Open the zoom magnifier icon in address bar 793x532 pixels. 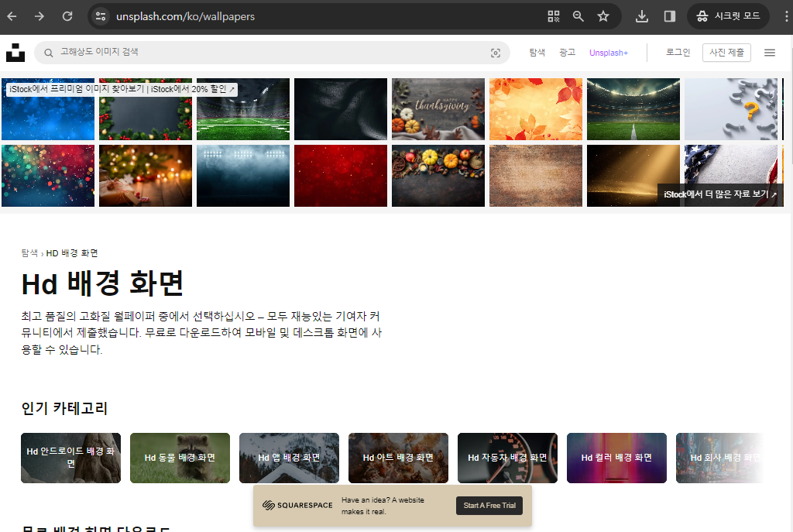(x=578, y=16)
